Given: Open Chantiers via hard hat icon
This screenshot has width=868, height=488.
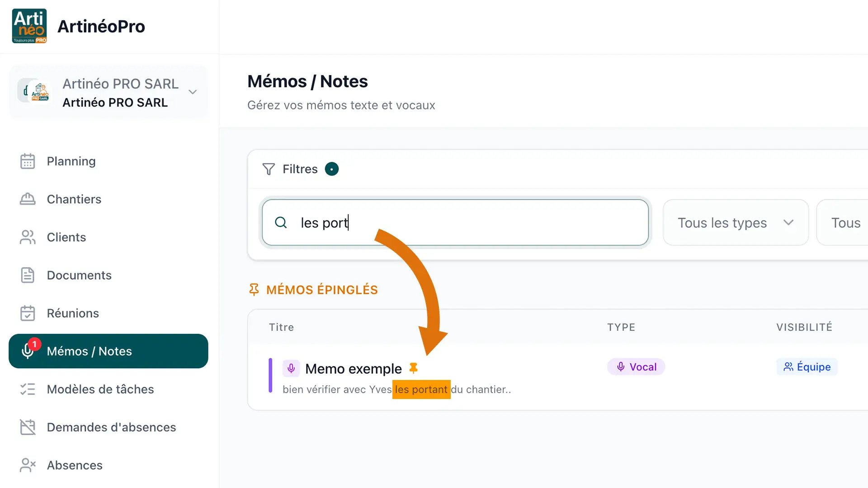Looking at the screenshot, I should coord(28,199).
